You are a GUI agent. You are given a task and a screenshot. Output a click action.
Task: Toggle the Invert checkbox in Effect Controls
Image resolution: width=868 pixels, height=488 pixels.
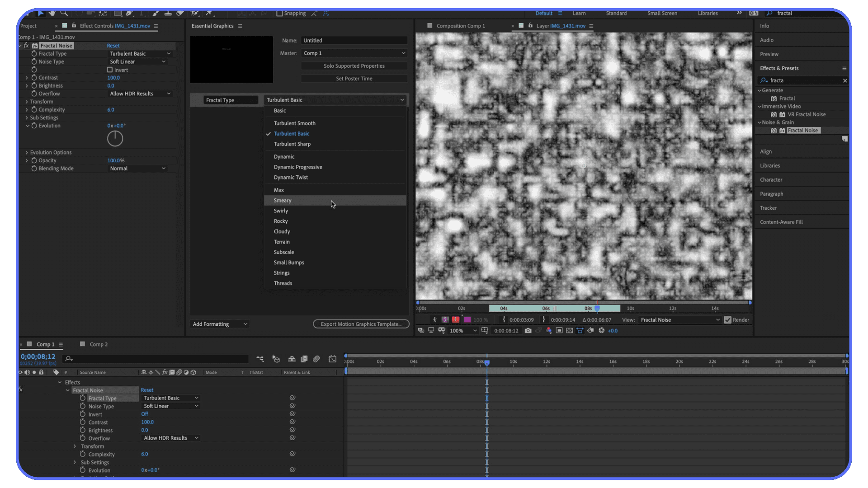click(x=109, y=70)
